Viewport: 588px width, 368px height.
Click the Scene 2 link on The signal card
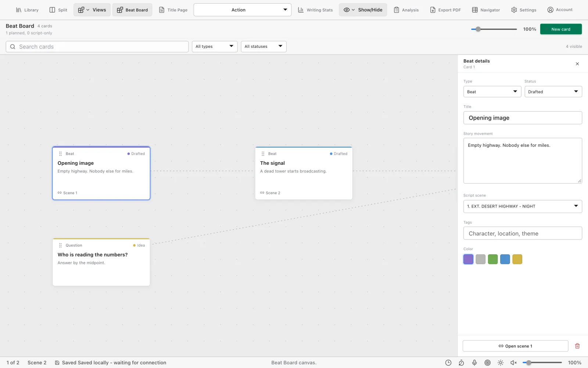[x=270, y=193]
